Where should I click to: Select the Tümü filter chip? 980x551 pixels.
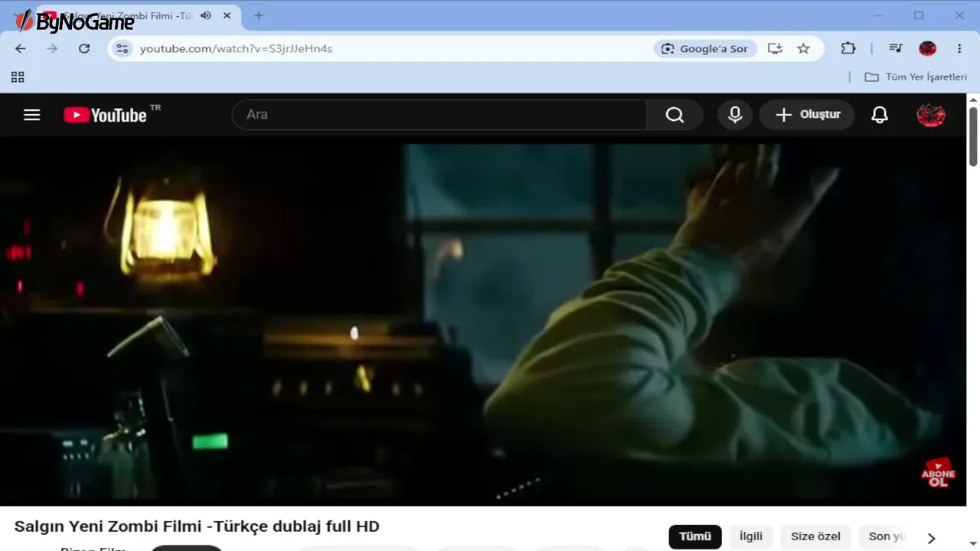click(x=695, y=536)
